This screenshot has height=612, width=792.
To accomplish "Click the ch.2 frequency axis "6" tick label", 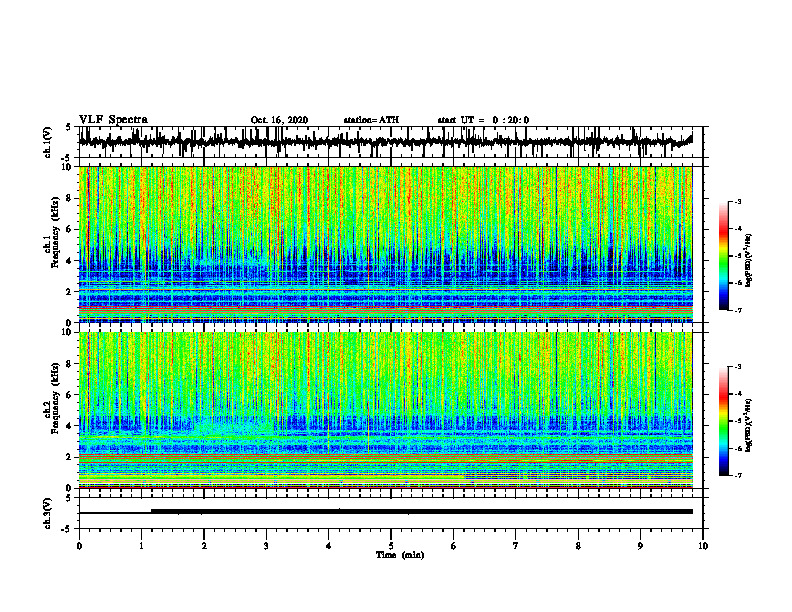I will click(x=69, y=395).
